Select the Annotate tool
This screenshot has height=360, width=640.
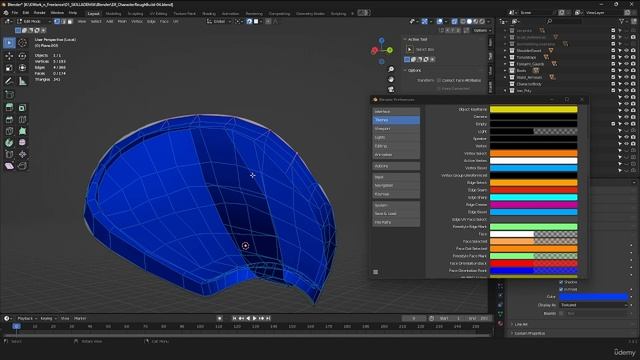(x=9, y=81)
